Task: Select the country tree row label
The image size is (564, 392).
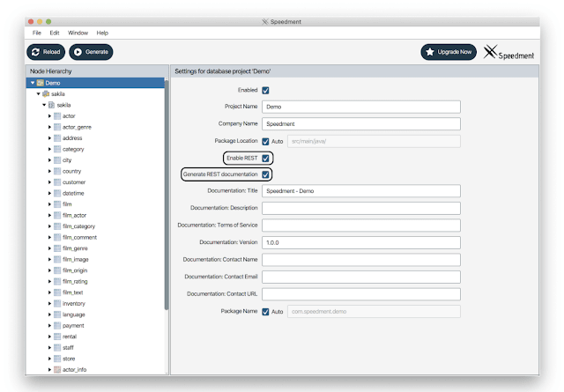Action: point(71,171)
